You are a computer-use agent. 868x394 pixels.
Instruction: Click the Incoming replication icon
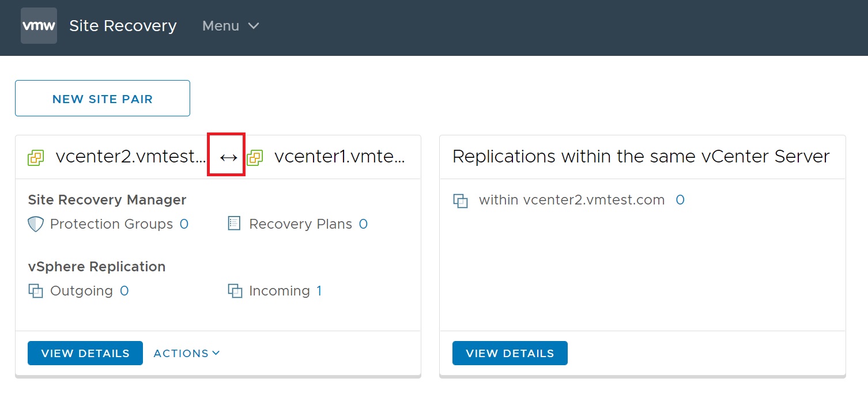[x=235, y=291]
